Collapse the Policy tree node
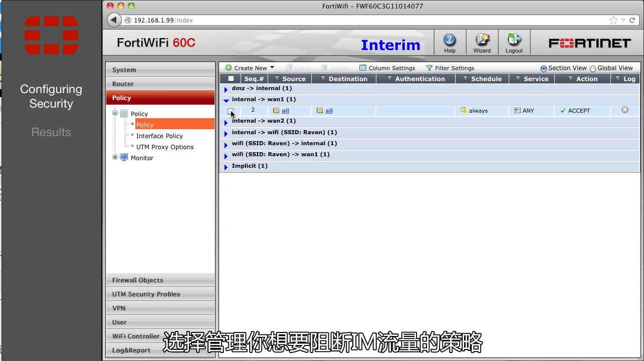644x361 pixels. (115, 113)
